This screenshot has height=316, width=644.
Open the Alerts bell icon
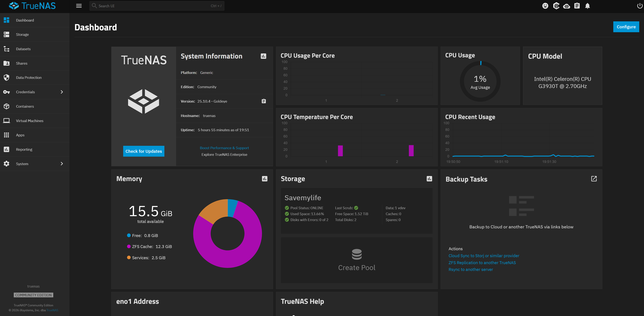[x=587, y=6]
